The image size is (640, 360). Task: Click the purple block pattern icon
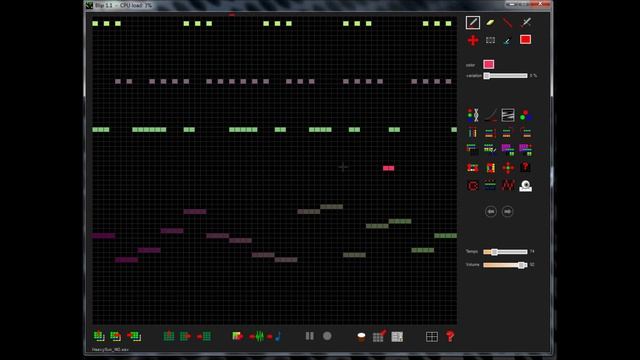click(508, 149)
